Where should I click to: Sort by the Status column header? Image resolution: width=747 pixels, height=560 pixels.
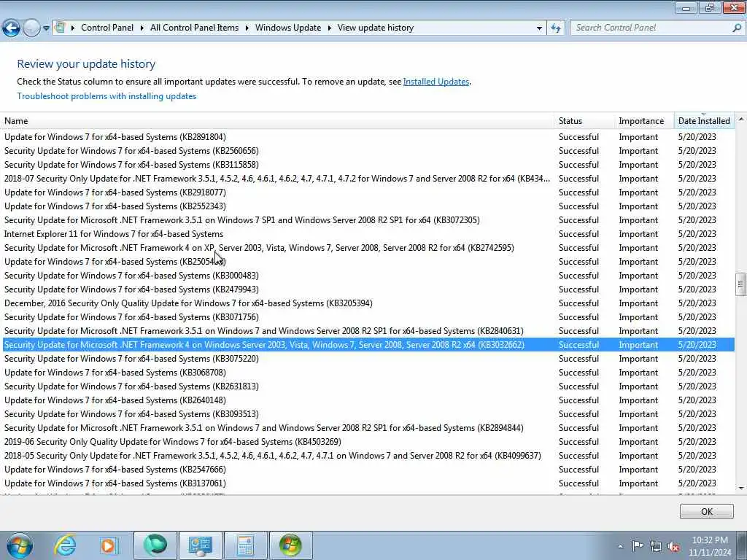[x=584, y=121]
